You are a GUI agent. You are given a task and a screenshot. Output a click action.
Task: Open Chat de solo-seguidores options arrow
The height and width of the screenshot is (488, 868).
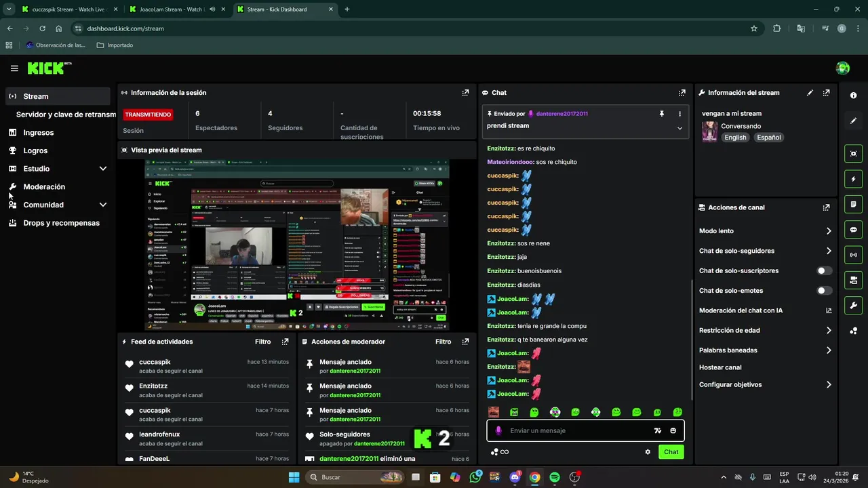click(829, 251)
